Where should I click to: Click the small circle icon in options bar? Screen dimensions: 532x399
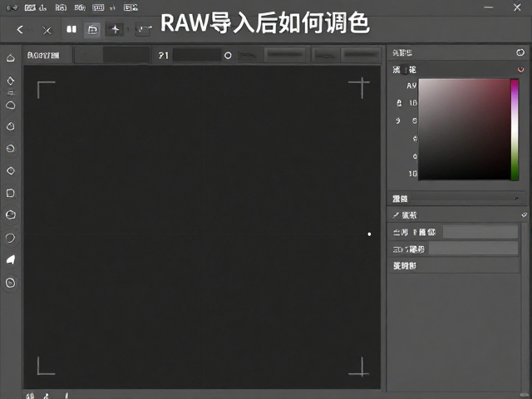click(228, 56)
